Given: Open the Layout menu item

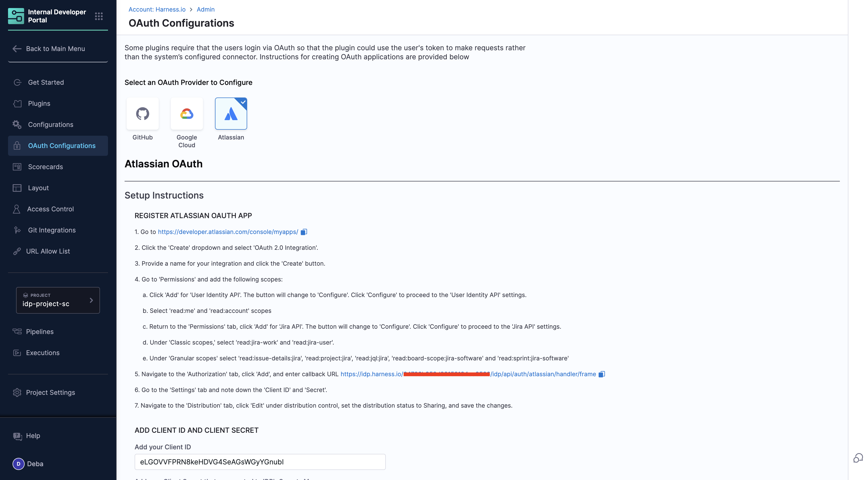Looking at the screenshot, I should click(38, 188).
